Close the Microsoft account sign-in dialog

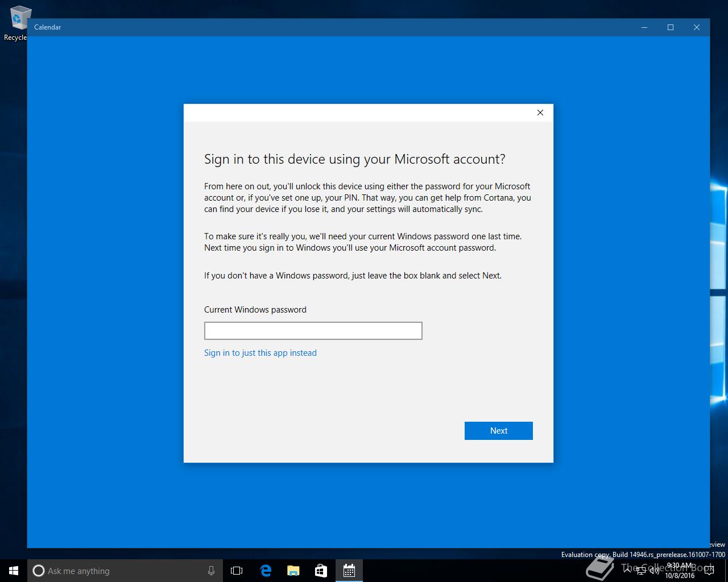tap(540, 113)
